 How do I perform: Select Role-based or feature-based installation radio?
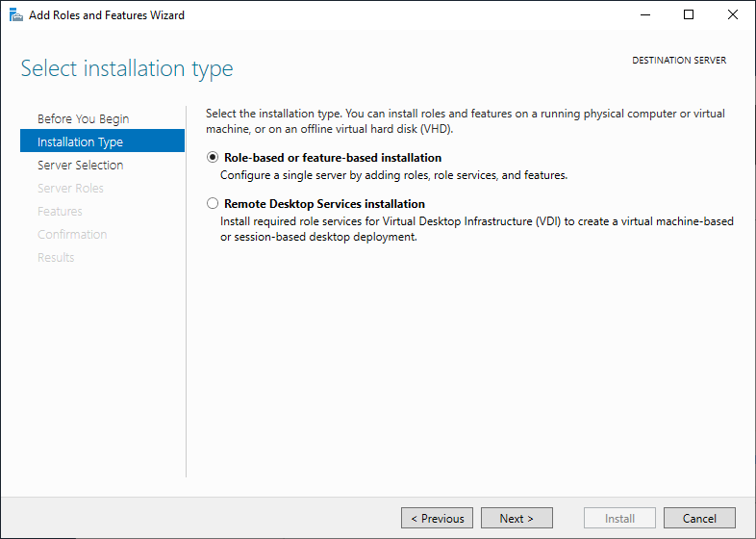coord(213,158)
